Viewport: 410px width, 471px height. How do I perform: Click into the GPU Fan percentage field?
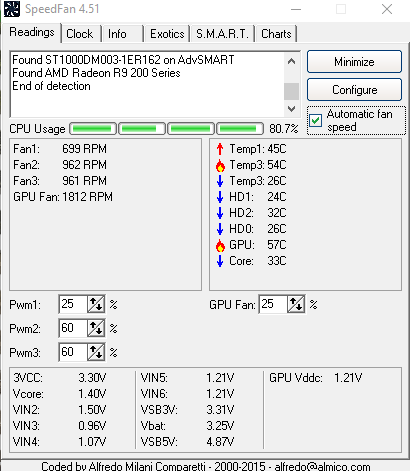[x=273, y=304]
